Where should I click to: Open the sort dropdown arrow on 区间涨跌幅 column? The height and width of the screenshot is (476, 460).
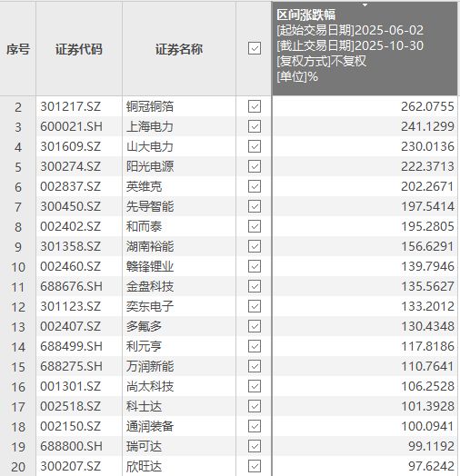[365, 5]
